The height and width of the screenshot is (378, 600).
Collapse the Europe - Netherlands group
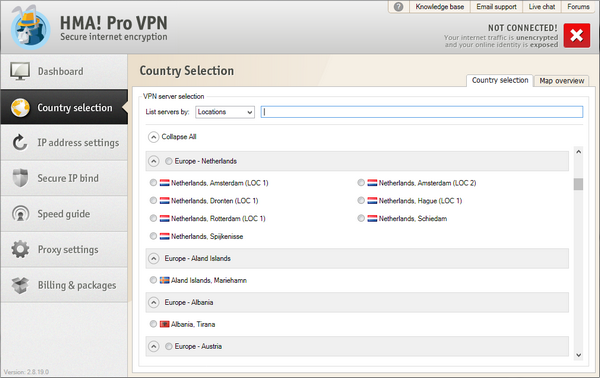[x=153, y=161]
